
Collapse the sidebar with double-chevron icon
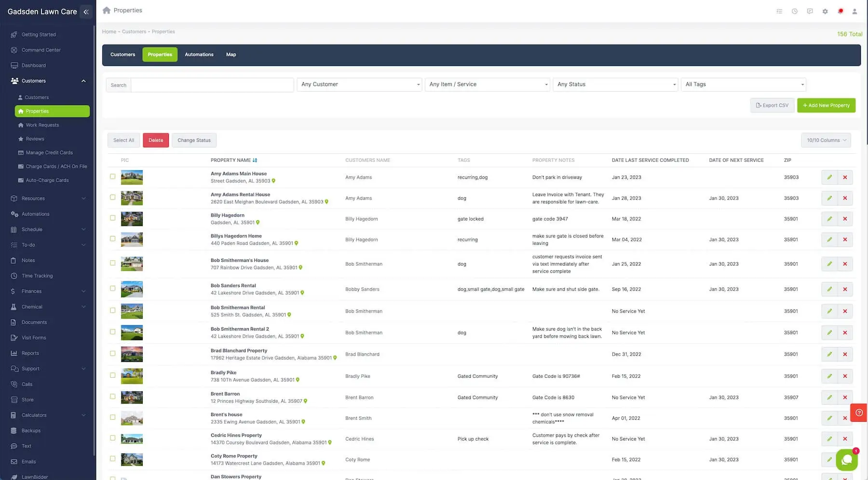(86, 12)
